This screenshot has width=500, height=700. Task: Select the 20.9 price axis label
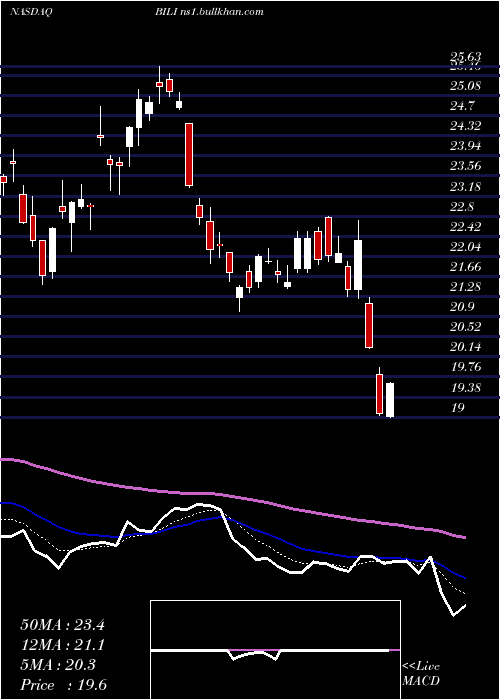pyautogui.click(x=462, y=307)
